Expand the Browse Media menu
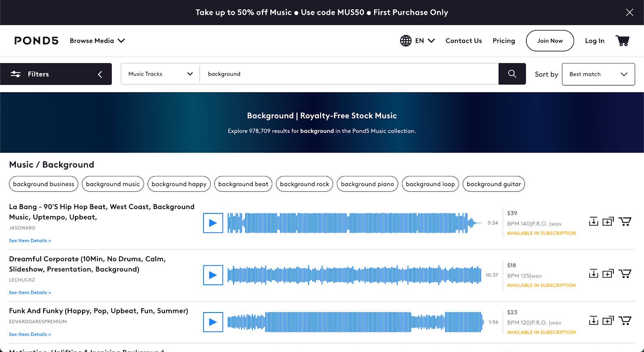 [97, 41]
